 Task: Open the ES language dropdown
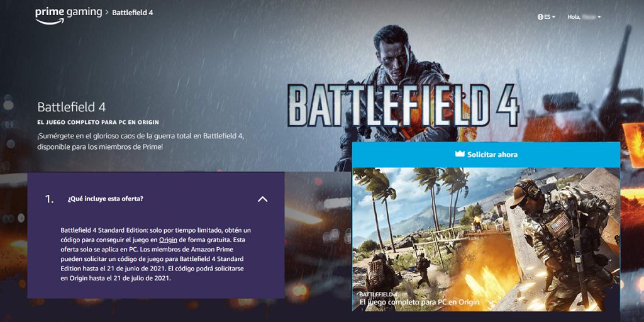click(547, 17)
